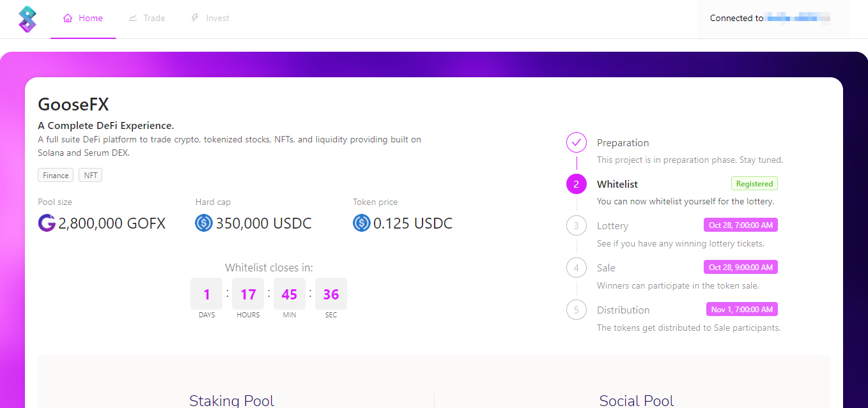Click 'This project is in preparation phase. Stay tuned.'

(690, 160)
